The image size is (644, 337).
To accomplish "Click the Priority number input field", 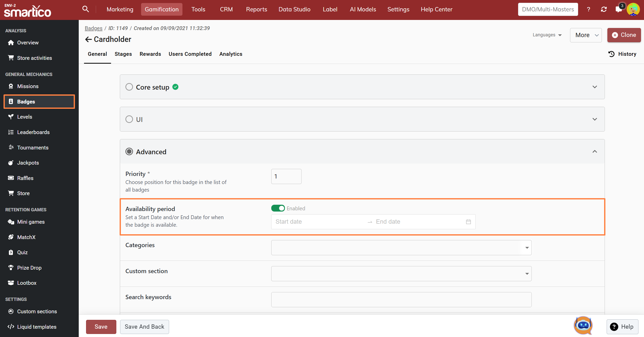I will coord(286,176).
